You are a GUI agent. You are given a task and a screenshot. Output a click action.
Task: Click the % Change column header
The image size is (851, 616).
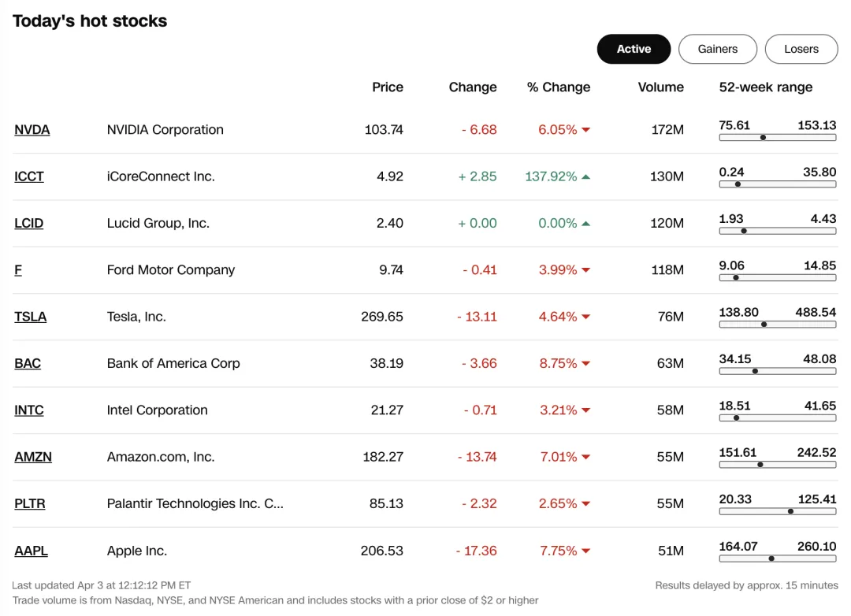click(559, 87)
